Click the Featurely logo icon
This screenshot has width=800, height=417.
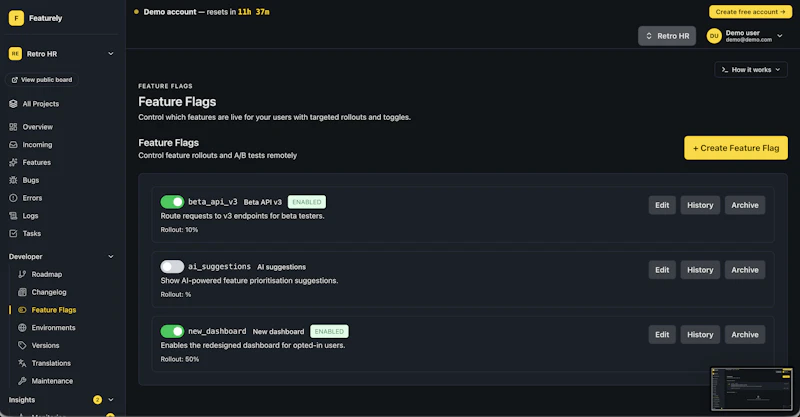[x=16, y=18]
